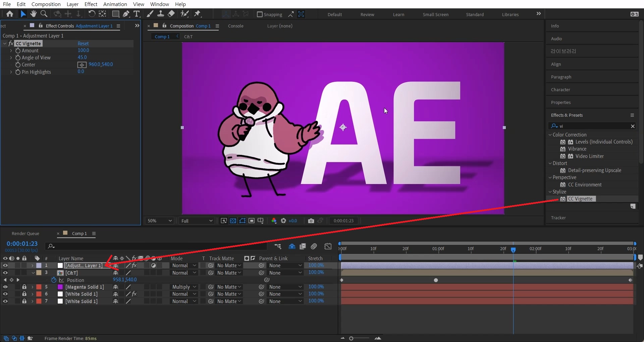Viewport: 644px width, 342px height.
Task: Open Track Matte dropdown for Adjustment Layer 1
Action: click(229, 266)
